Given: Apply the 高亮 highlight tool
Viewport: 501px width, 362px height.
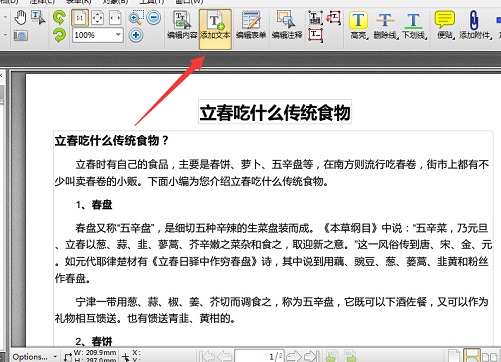Looking at the screenshot, I should pos(359,25).
